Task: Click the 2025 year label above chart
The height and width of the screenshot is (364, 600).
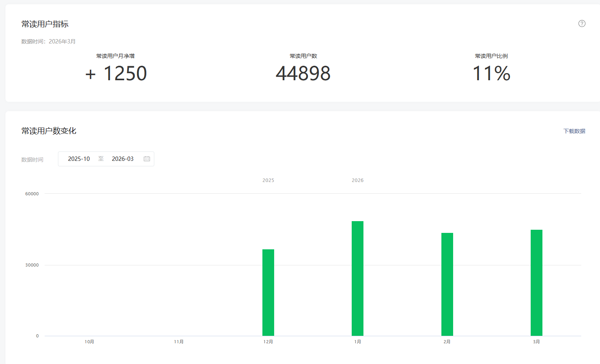Action: [268, 180]
